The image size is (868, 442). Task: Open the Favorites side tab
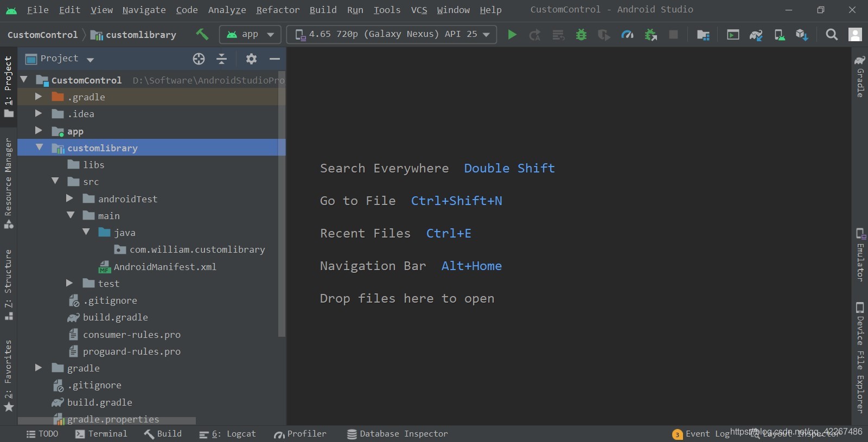pos(8,375)
